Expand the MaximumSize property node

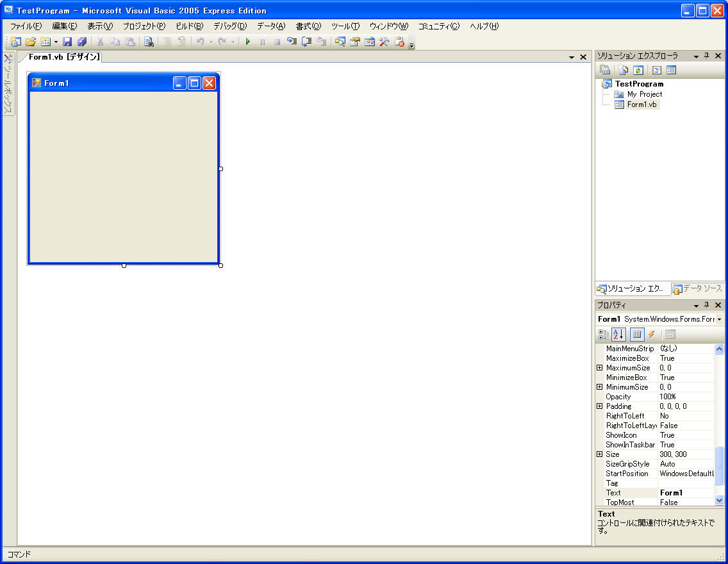(600, 368)
